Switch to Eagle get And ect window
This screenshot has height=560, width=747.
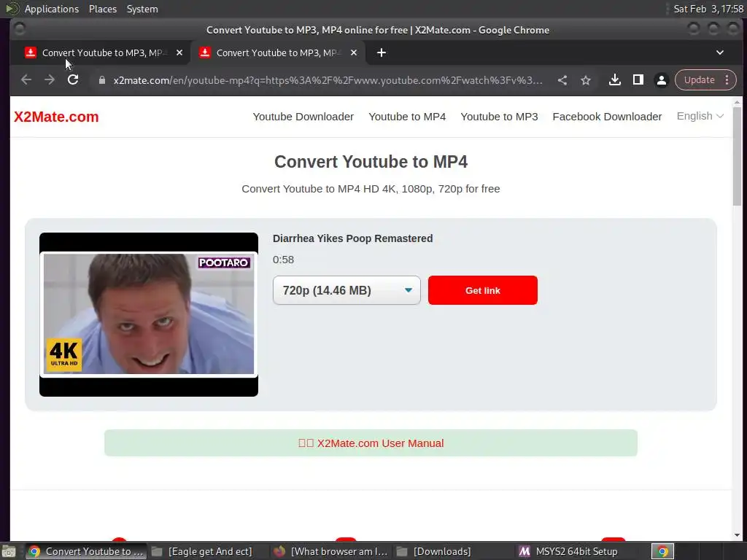[x=203, y=551]
